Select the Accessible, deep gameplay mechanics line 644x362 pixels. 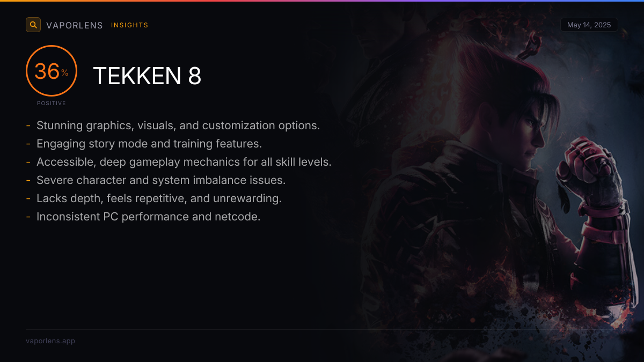[x=184, y=162]
